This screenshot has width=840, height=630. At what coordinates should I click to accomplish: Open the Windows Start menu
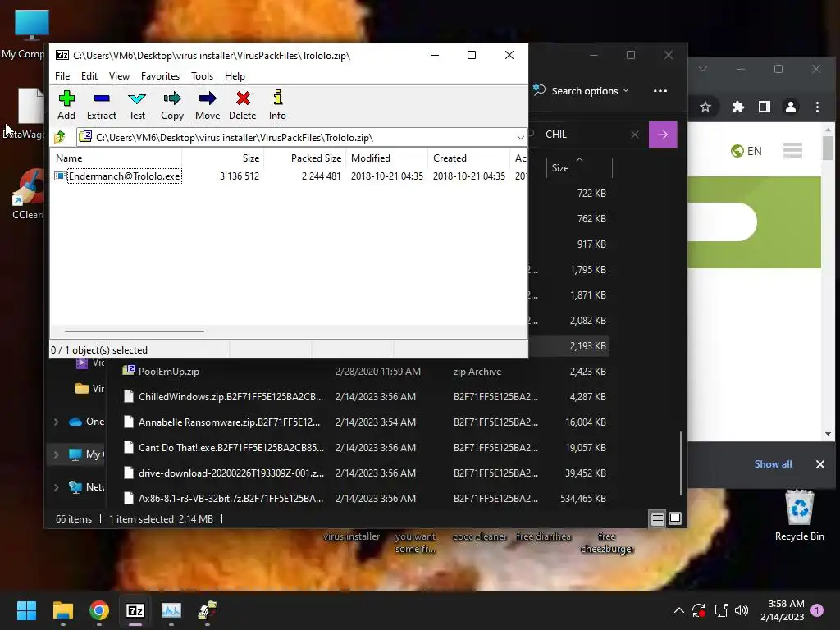tap(26, 610)
